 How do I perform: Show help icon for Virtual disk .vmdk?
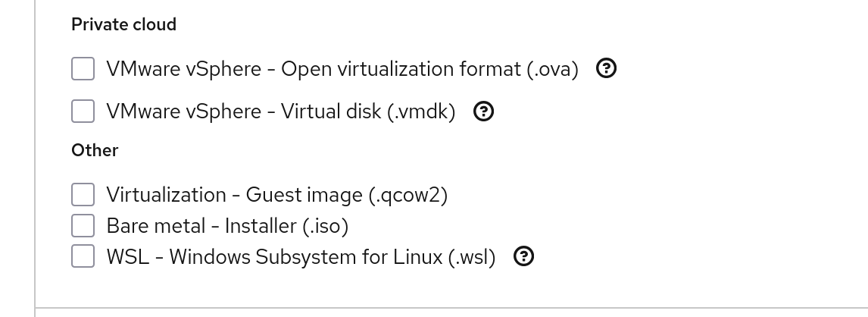(x=483, y=112)
